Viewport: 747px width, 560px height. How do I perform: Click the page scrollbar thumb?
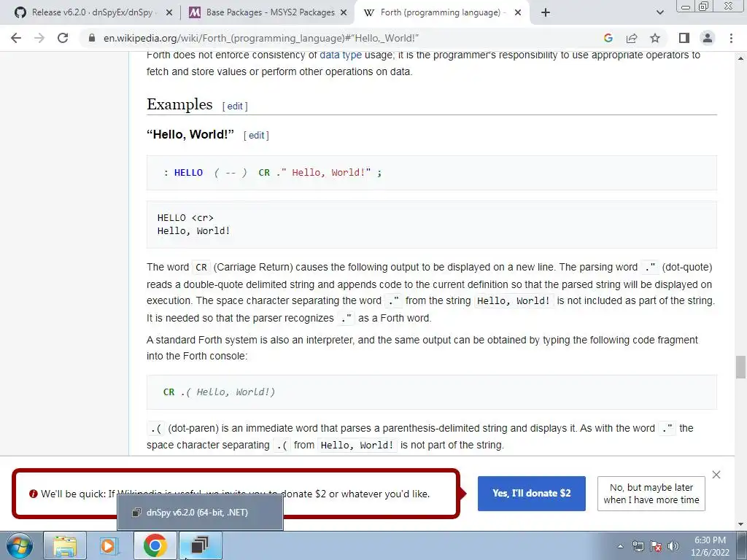coord(740,367)
